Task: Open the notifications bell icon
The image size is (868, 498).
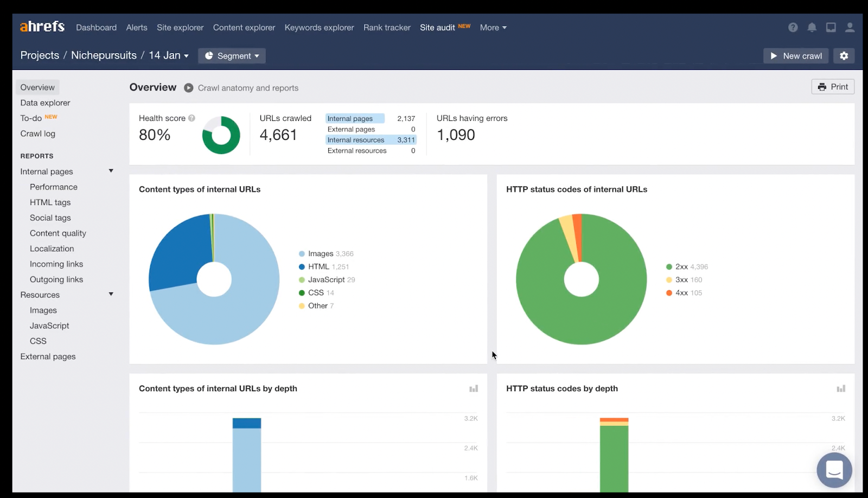Action: (x=812, y=28)
